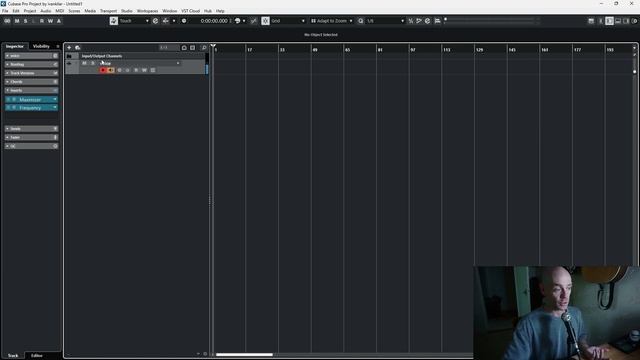Collapse the Inserts inspector section
The image size is (640, 360).
pos(31,90)
